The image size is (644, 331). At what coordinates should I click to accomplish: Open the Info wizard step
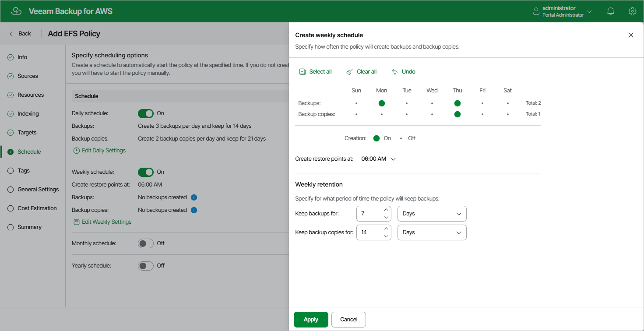(22, 57)
